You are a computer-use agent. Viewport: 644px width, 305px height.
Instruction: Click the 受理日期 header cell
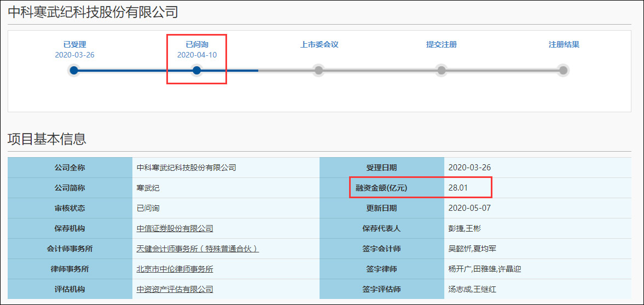381,168
